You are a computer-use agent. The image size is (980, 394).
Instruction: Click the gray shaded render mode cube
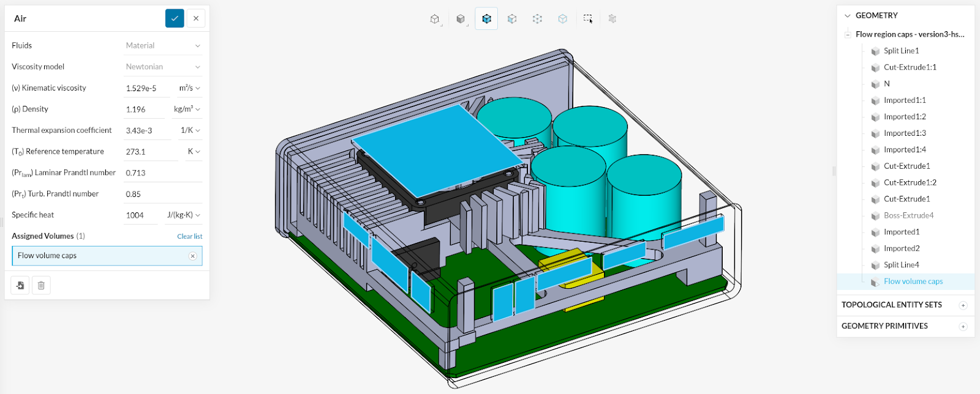[461, 19]
